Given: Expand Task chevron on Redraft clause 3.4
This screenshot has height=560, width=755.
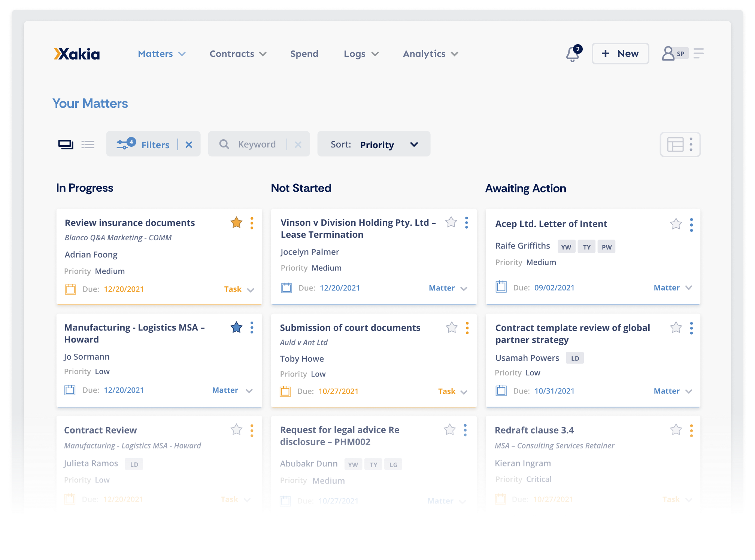Looking at the screenshot, I should coord(689,500).
